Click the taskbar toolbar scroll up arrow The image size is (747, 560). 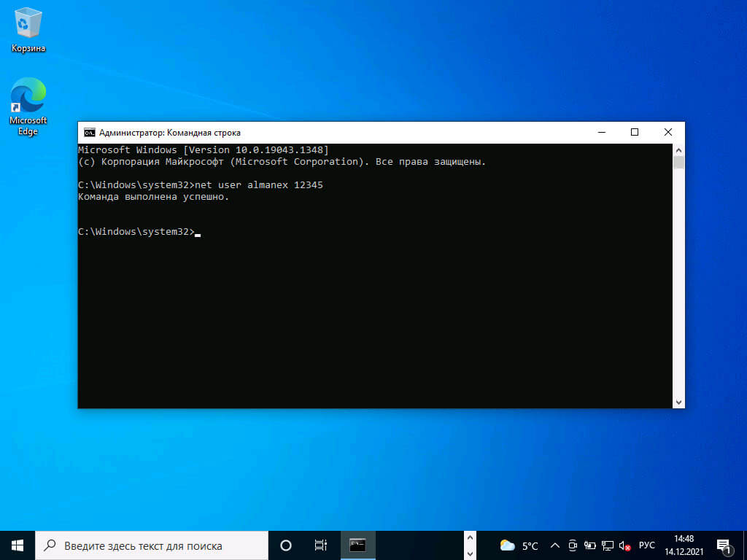470,538
